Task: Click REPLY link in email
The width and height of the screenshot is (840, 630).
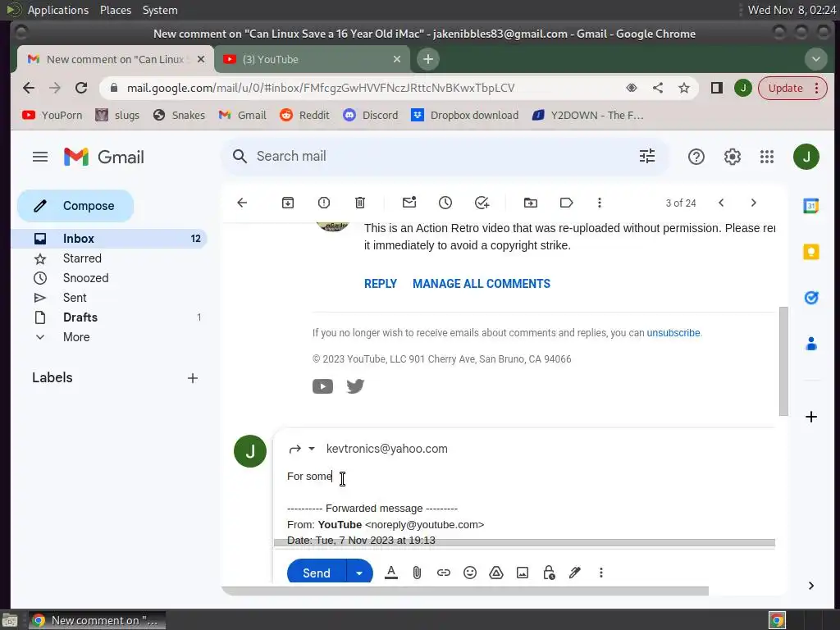Action: [381, 284]
